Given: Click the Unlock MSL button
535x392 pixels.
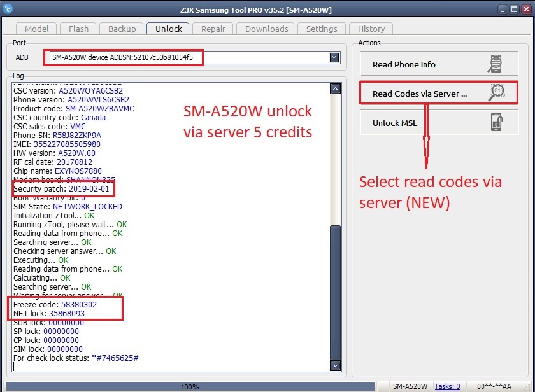Looking at the screenshot, I should 439,122.
